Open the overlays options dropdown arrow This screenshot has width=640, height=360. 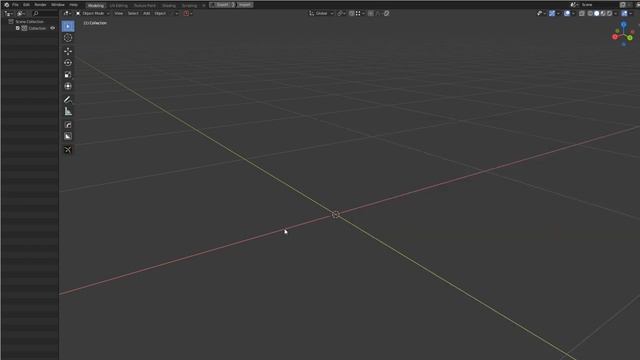(573, 13)
